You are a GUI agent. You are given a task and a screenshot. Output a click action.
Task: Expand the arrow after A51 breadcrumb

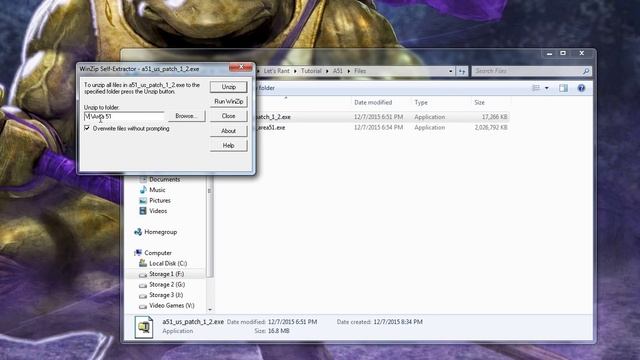coord(349,71)
